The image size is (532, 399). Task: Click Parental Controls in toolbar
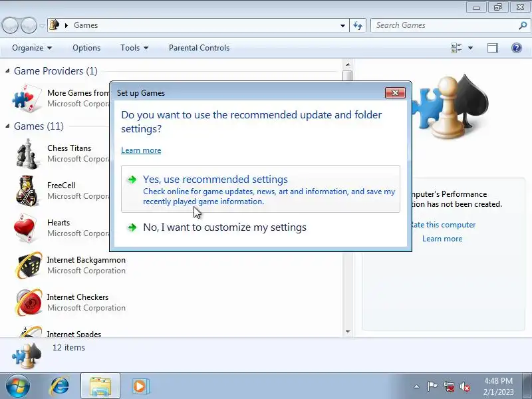click(199, 48)
